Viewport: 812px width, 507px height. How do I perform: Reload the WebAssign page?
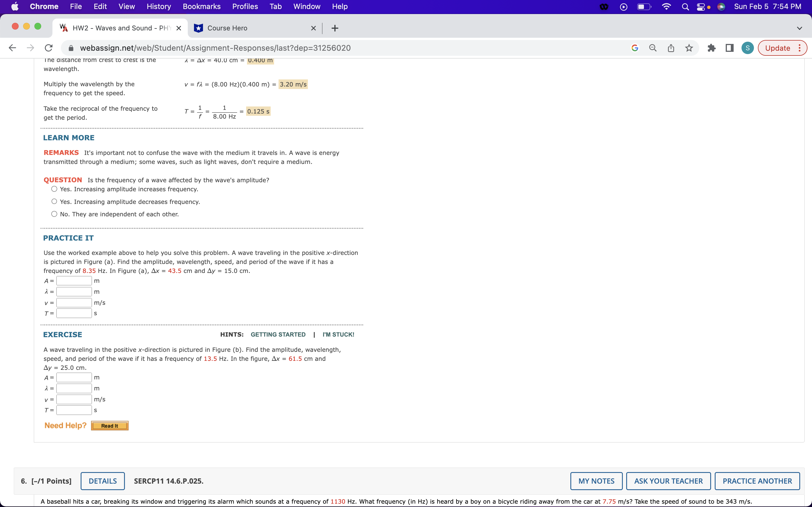click(48, 48)
